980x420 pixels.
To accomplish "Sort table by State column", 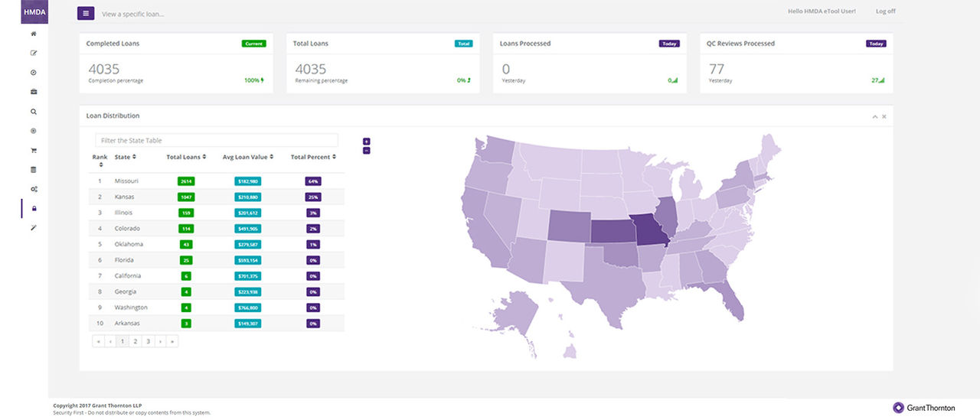I will click(x=125, y=157).
